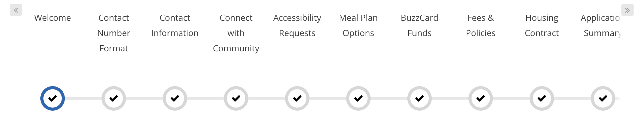644x121 pixels.
Task: Click the Housing Contract label
Action: 542,25
